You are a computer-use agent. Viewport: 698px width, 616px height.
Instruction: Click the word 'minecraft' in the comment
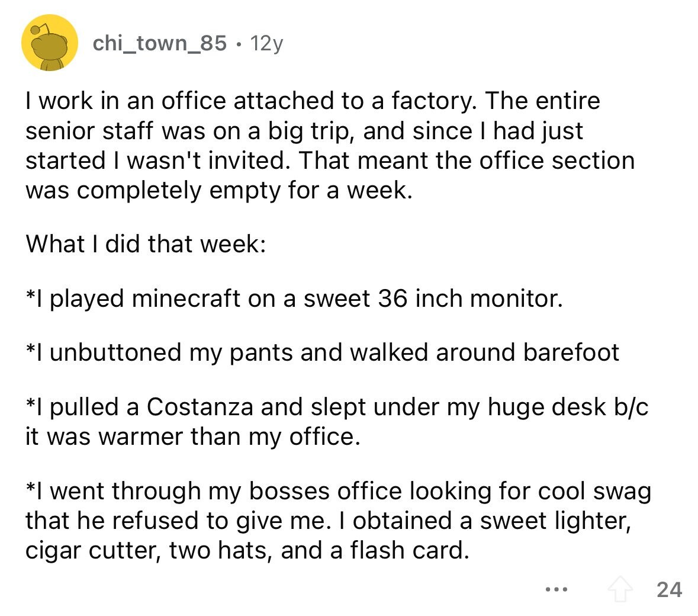pyautogui.click(x=186, y=298)
